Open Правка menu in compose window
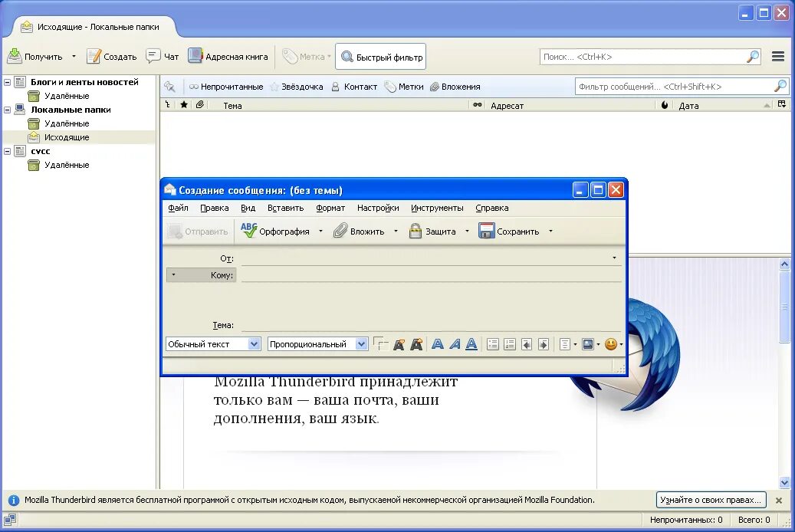 [215, 208]
